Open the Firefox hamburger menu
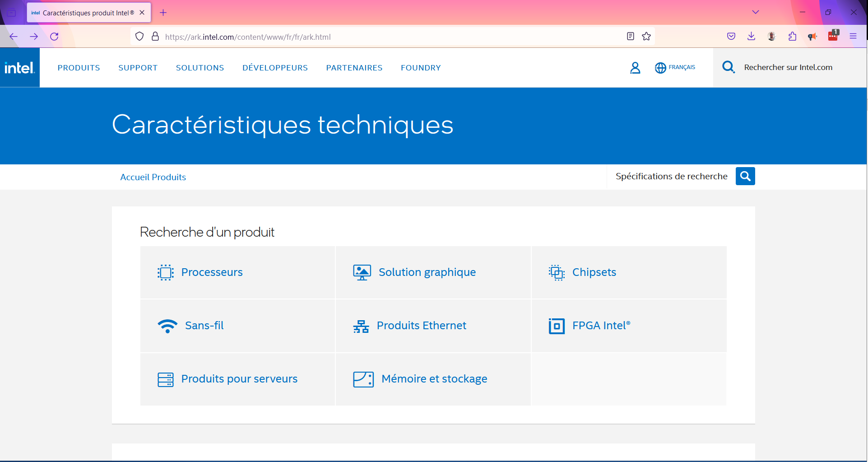The width and height of the screenshot is (868, 462). (853, 37)
